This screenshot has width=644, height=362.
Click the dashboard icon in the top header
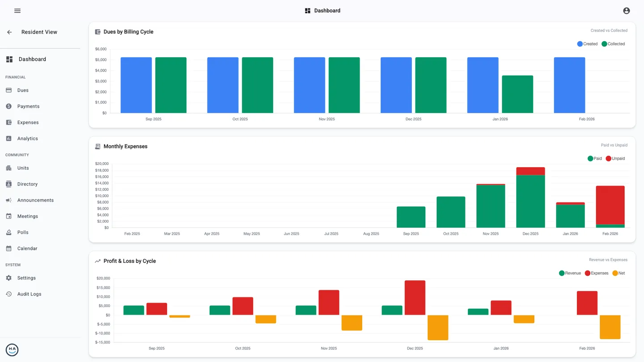click(x=308, y=11)
